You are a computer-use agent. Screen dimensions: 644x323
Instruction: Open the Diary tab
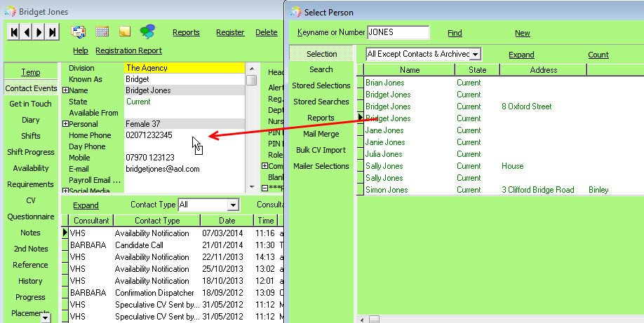tap(31, 121)
